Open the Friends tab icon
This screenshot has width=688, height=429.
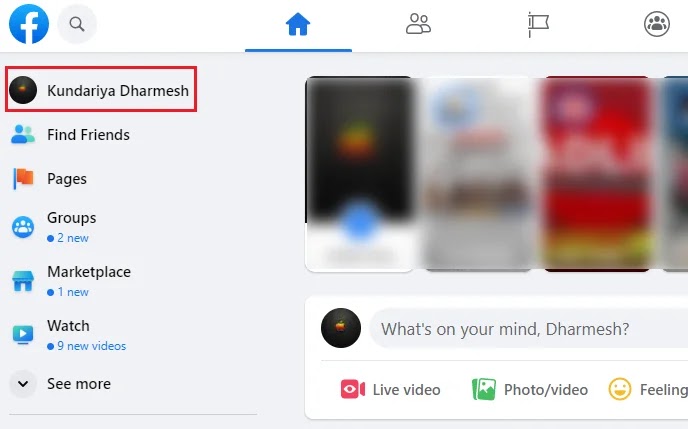(x=418, y=24)
